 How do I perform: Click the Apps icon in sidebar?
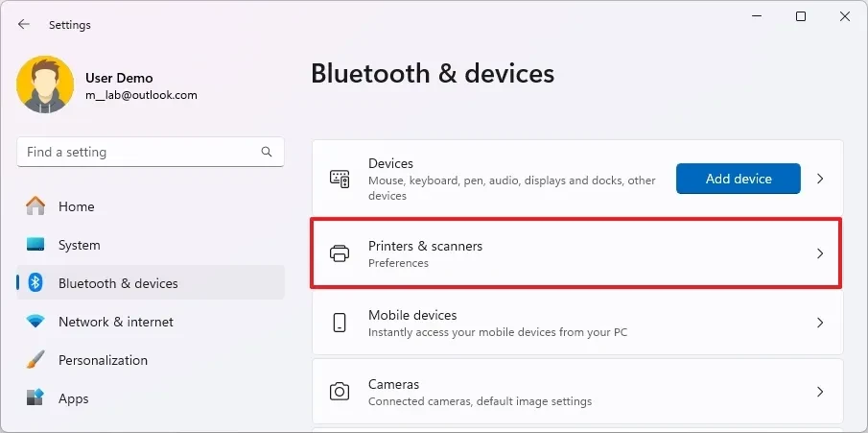[35, 398]
